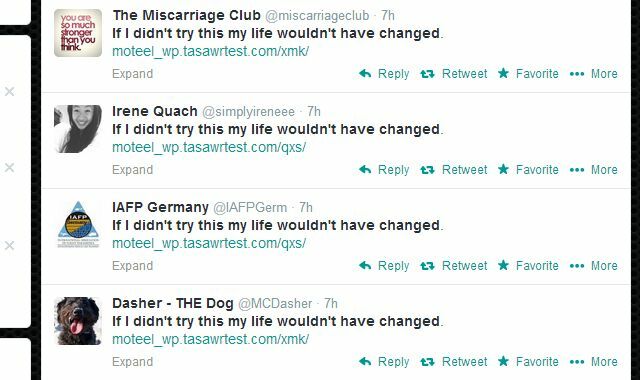Open the tasawrtest.com/qxs/ link in Irene Quach's tweet

pyautogui.click(x=209, y=147)
